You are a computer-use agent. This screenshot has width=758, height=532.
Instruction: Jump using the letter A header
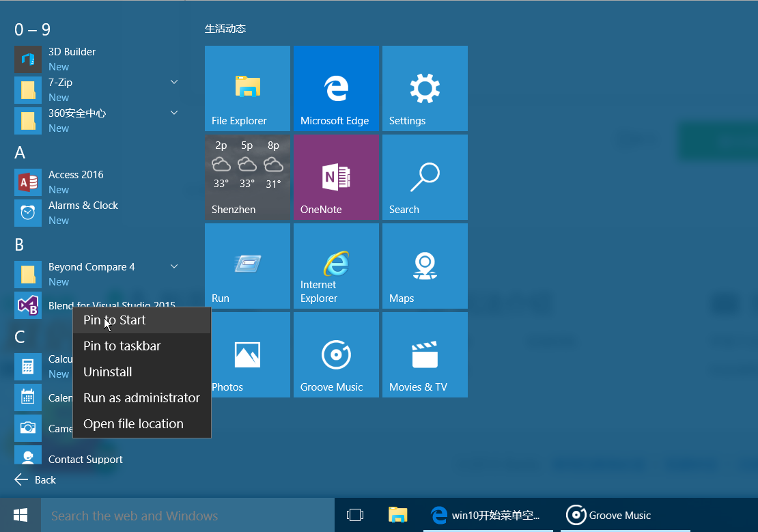point(20,153)
